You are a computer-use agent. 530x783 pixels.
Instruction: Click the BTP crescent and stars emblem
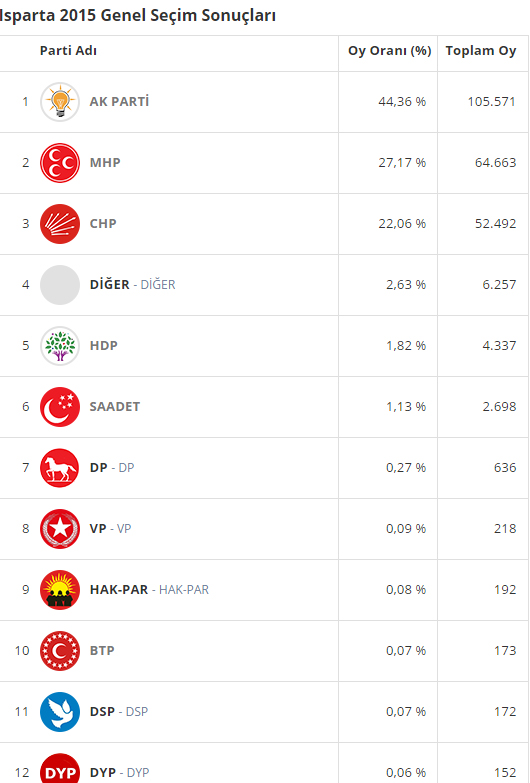pos(60,650)
